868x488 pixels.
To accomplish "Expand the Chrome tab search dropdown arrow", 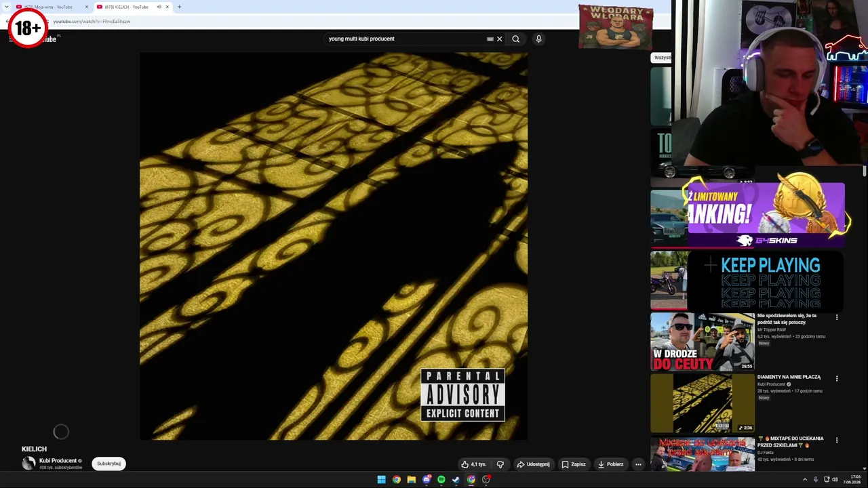I will point(8,7).
